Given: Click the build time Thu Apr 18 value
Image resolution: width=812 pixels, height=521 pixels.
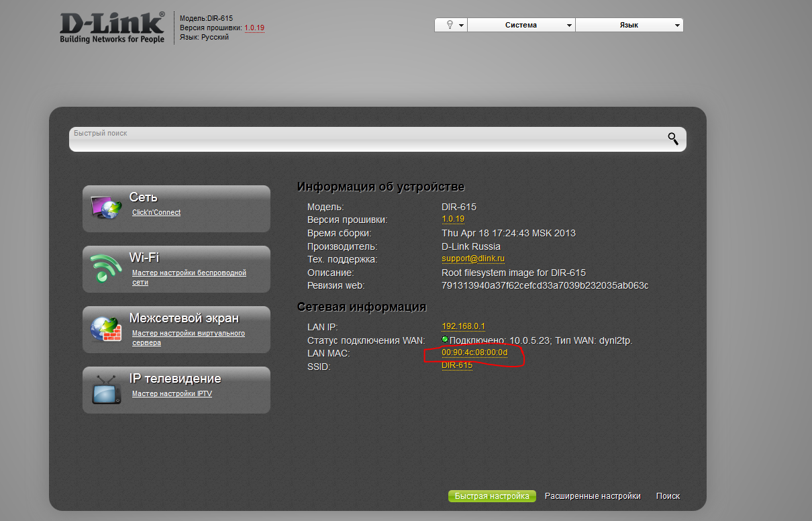Looking at the screenshot, I should (x=509, y=233).
